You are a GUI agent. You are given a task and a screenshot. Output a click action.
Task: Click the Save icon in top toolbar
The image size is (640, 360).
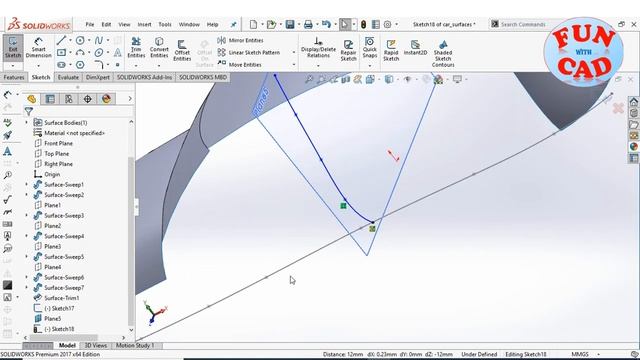point(290,24)
